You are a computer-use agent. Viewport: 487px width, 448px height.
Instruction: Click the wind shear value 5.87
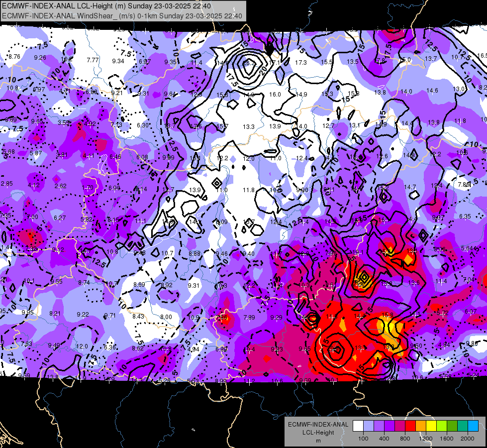[36, 153]
